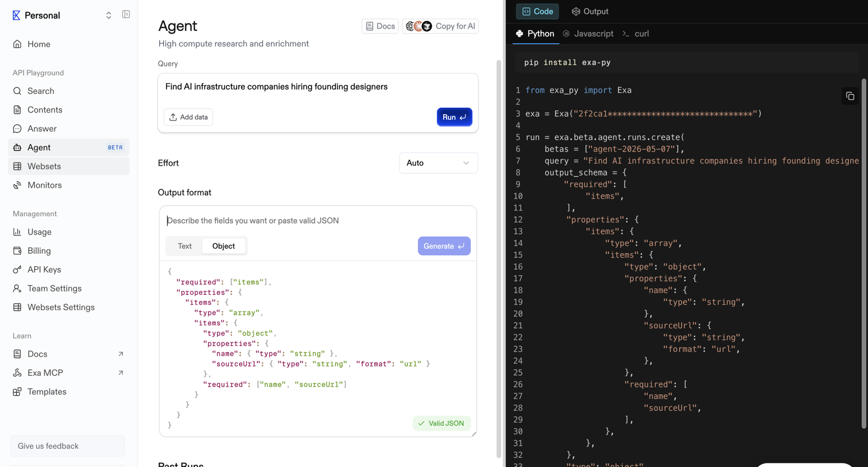Click the betas agent-2026-05-07 code line
Image resolution: width=868 pixels, height=467 pixels.
click(x=615, y=149)
